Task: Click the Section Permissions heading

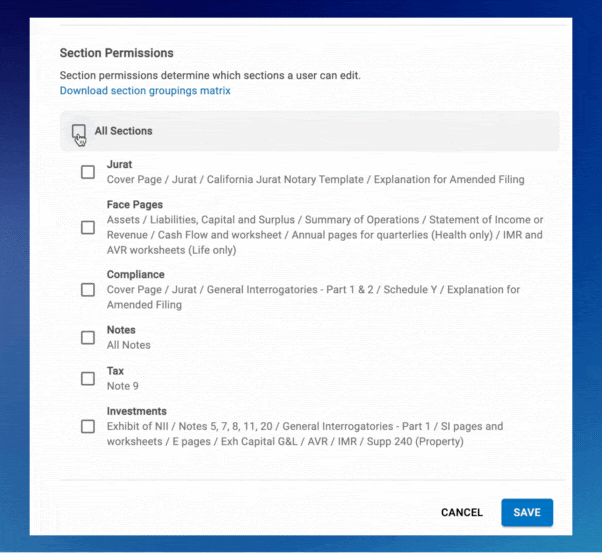Action: pos(116,53)
